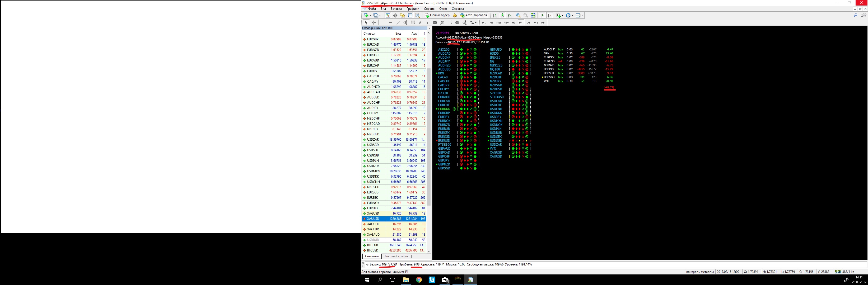868x285 pixels.
Task: Open the Справка menu
Action: (x=458, y=9)
